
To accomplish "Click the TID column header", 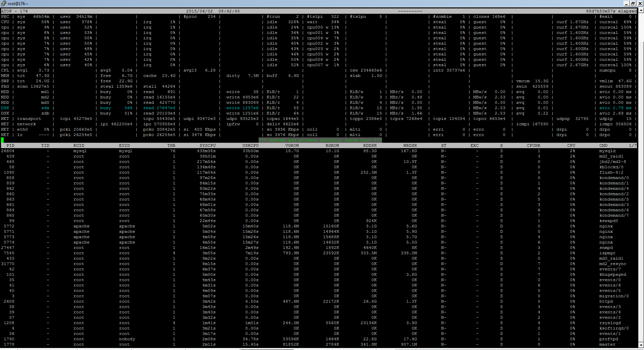I will pyautogui.click(x=45, y=145).
